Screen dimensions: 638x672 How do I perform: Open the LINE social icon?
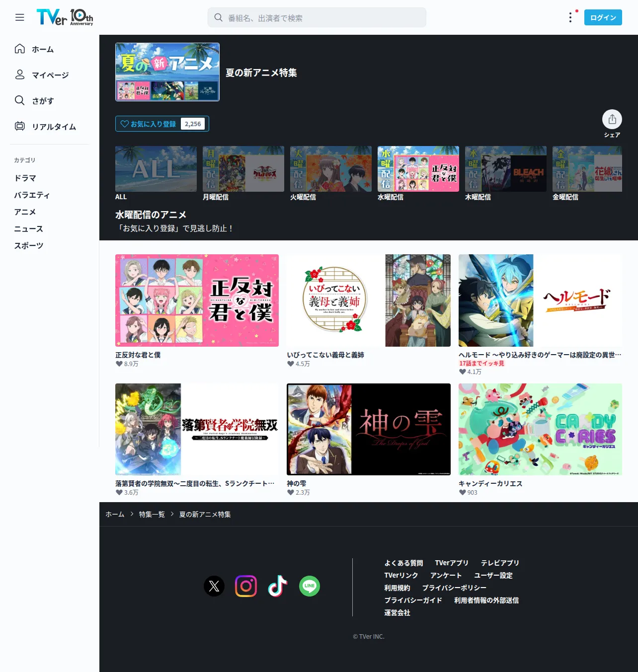tap(310, 586)
